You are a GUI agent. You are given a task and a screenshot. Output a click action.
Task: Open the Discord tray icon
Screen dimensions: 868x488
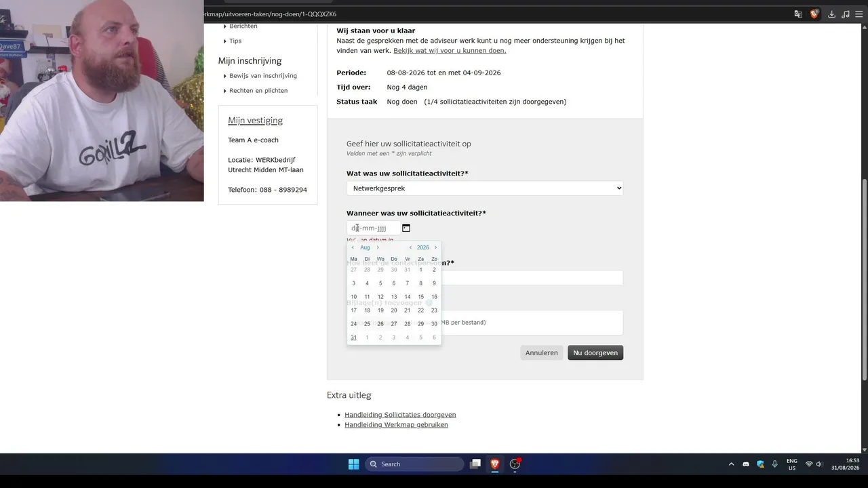point(746,464)
